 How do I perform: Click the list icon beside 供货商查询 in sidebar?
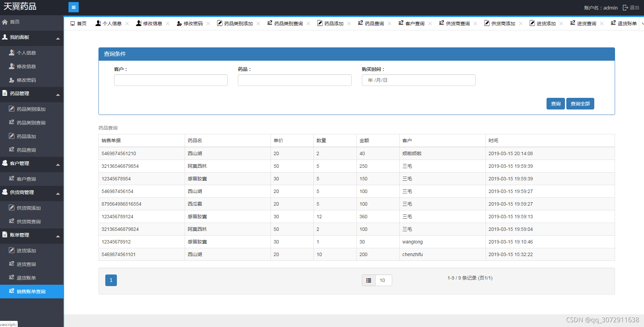click(12, 221)
